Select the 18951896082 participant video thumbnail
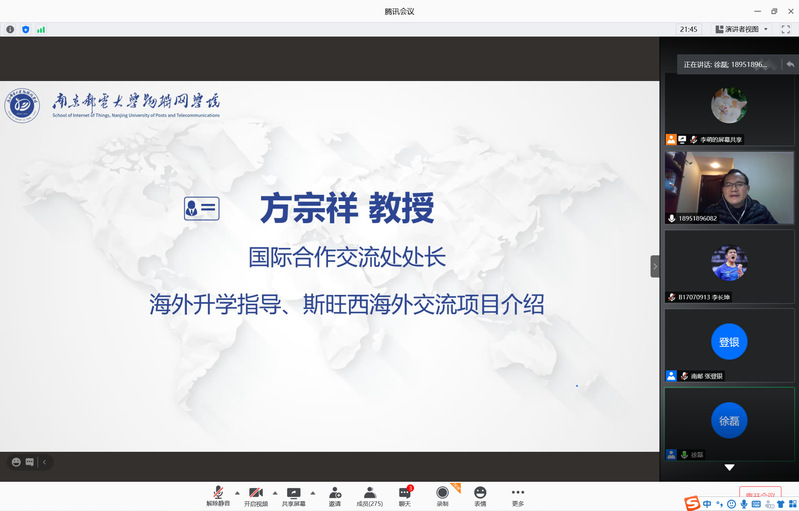Viewport: 799px width, 511px height. (729, 187)
